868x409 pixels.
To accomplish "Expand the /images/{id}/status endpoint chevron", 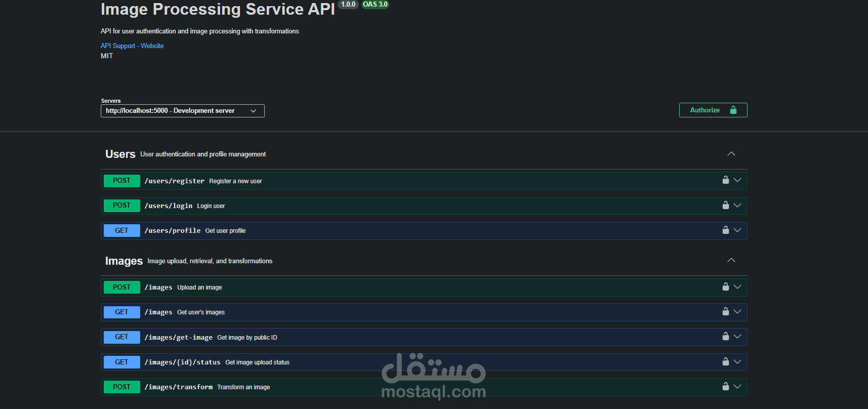I will click(x=737, y=362).
